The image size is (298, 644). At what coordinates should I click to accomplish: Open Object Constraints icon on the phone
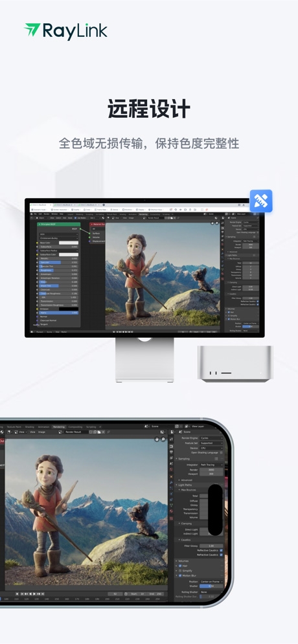(172, 500)
